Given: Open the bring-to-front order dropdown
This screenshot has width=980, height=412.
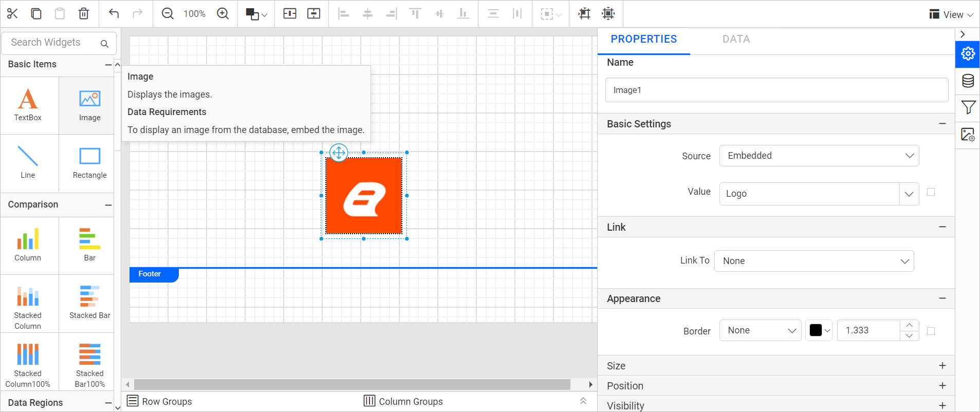Looking at the screenshot, I should [x=256, y=14].
